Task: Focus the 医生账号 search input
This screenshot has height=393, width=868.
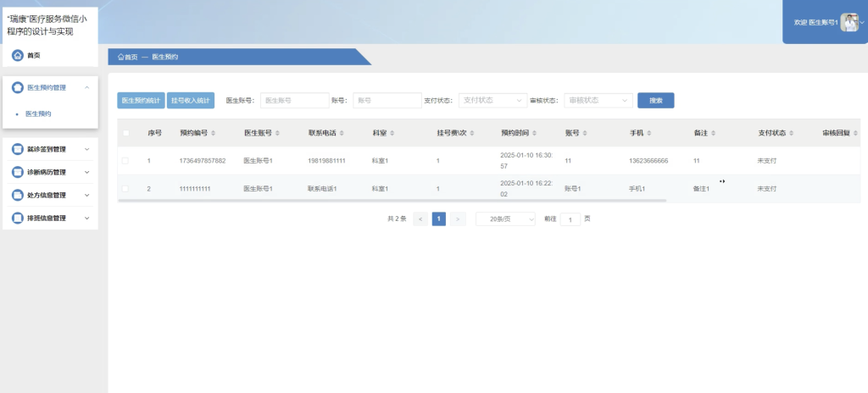Action: 294,100
